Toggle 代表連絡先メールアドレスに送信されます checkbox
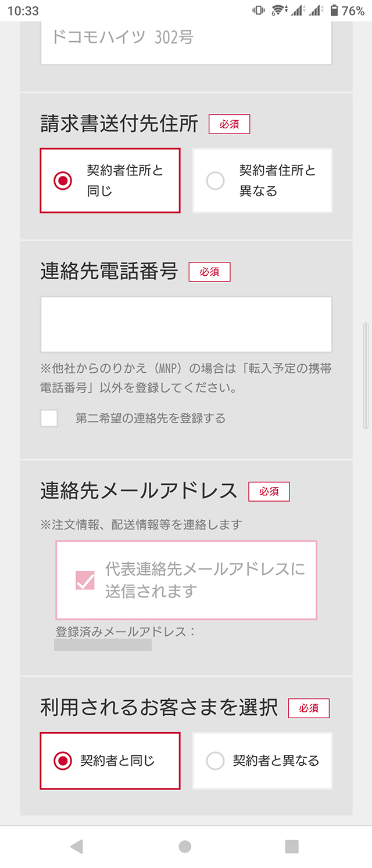The width and height of the screenshot is (372, 868). tap(85, 580)
